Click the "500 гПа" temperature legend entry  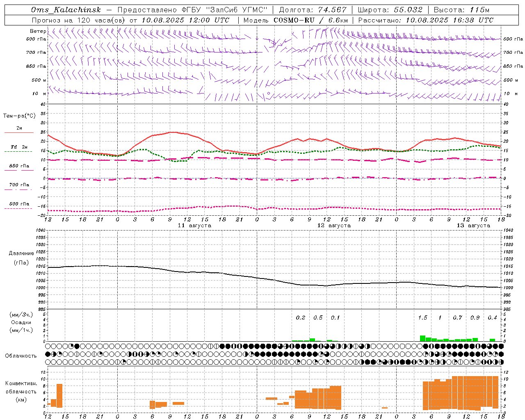click(19, 204)
